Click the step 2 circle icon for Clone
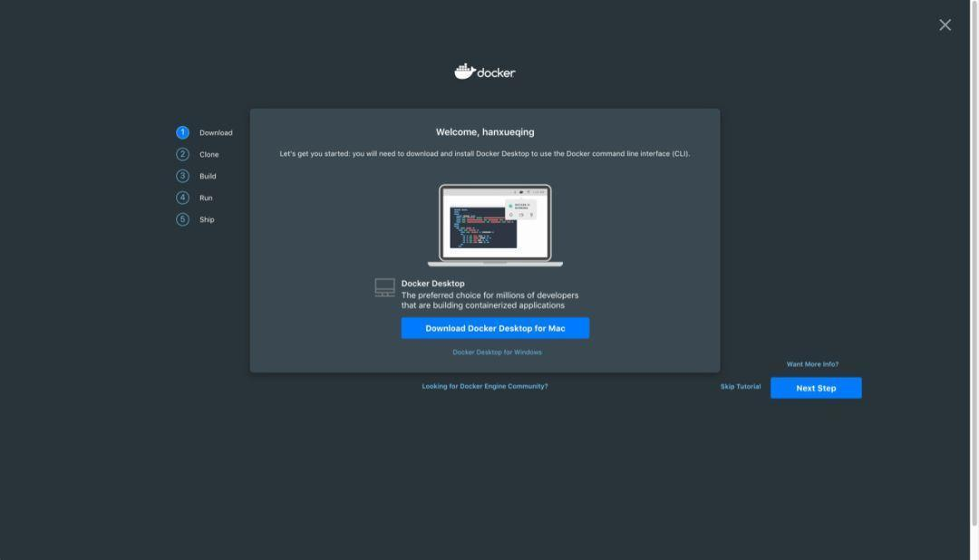Viewport: 979px width, 560px height. 182,154
